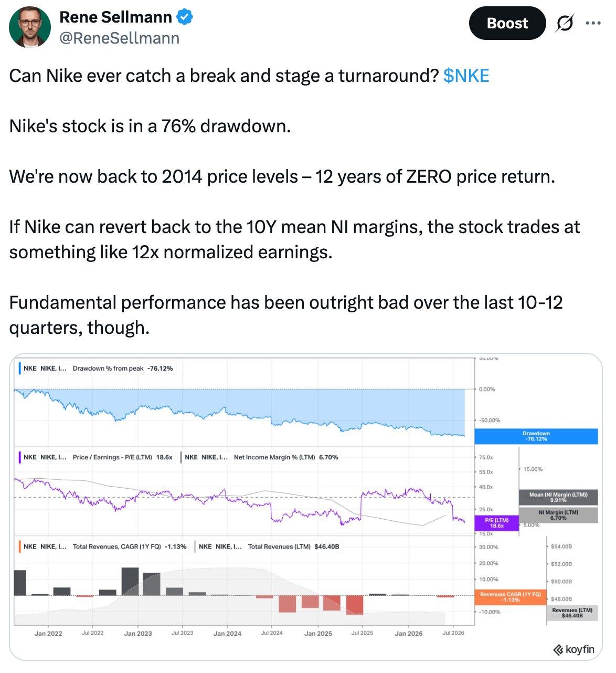Open the three-dot more options menu
This screenshot has height=673, width=616.
(x=593, y=23)
